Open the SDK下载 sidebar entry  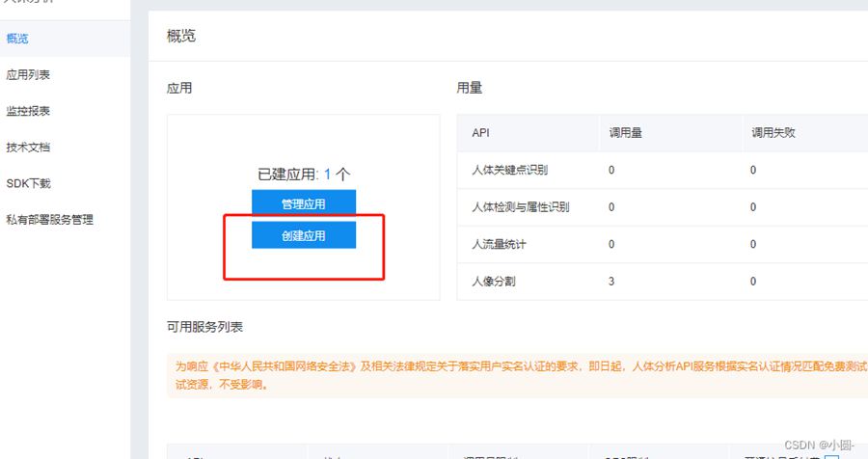(x=28, y=183)
